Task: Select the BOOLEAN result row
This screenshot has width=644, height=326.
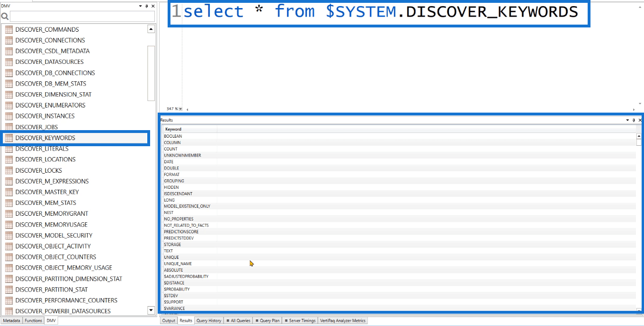Action: pyautogui.click(x=399, y=136)
